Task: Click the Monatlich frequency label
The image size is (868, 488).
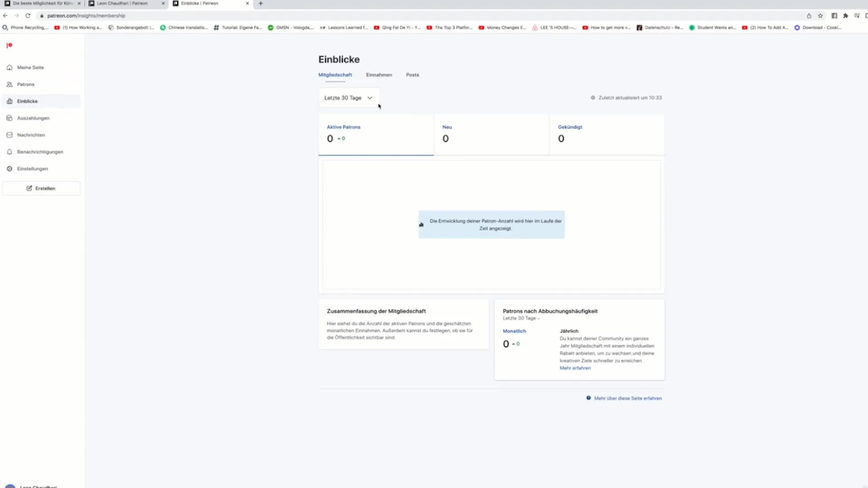Action: point(514,331)
